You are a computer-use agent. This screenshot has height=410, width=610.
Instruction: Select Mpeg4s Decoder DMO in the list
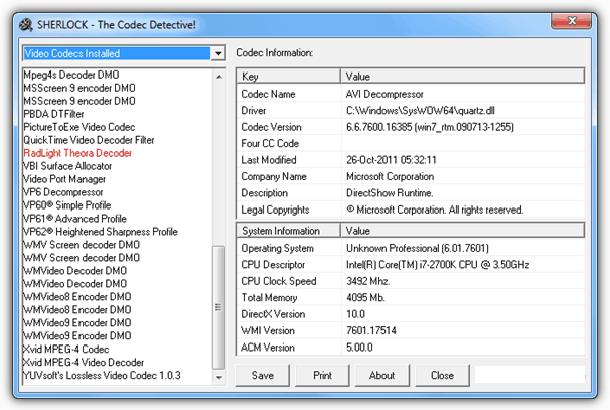coord(71,75)
